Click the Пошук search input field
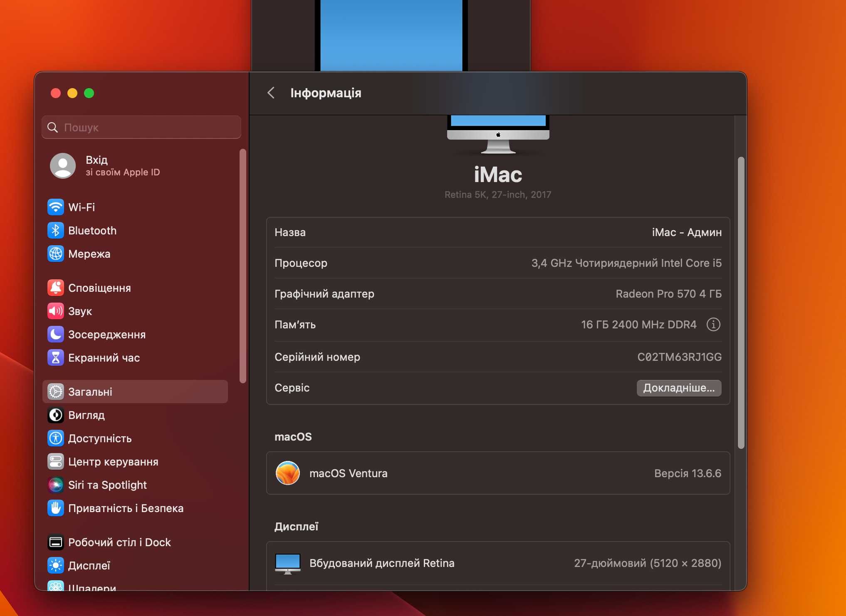 click(x=143, y=126)
